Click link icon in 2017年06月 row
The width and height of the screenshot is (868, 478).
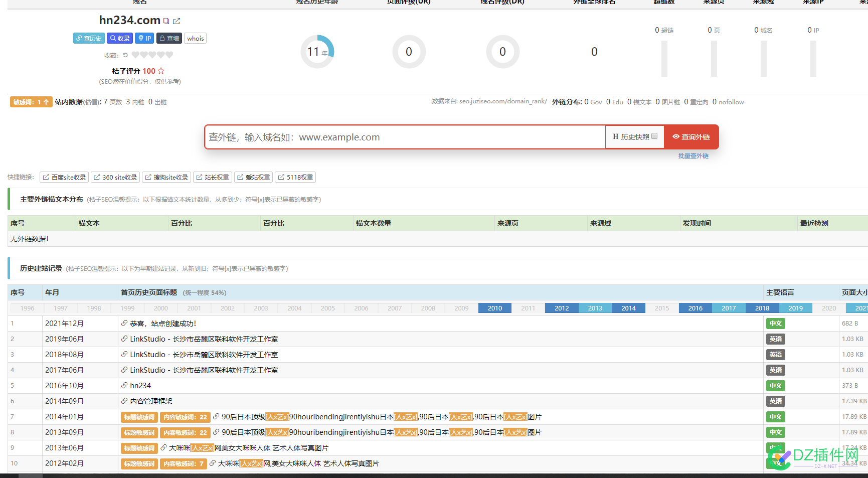pyautogui.click(x=124, y=370)
